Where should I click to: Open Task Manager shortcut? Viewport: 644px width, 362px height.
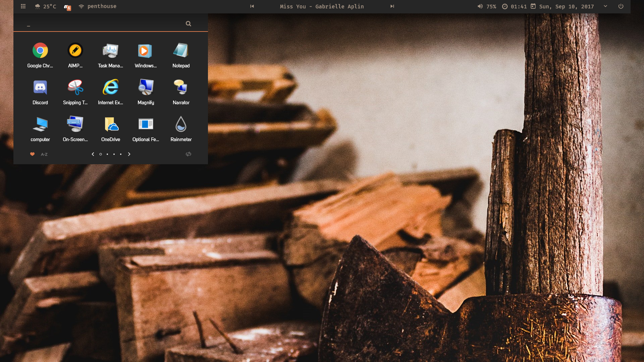(110, 51)
